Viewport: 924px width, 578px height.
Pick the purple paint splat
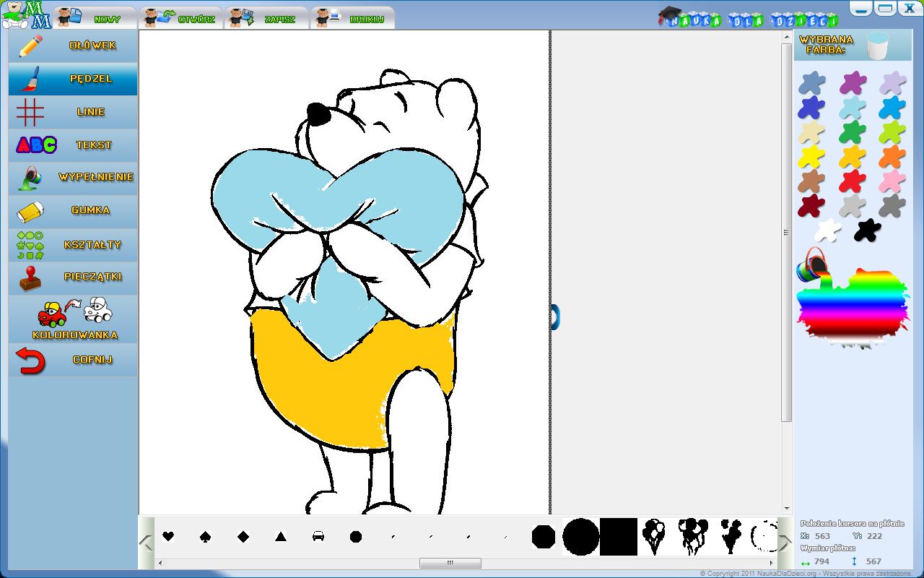[x=853, y=83]
